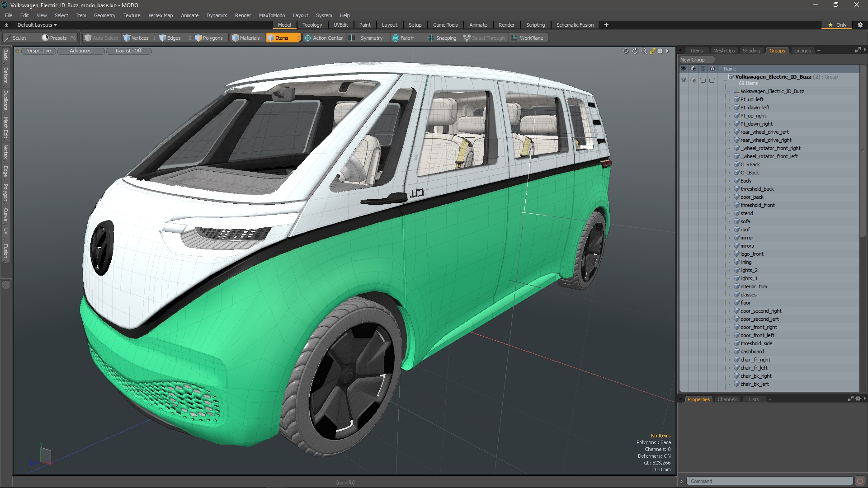Open viewport settings gear

point(660,51)
